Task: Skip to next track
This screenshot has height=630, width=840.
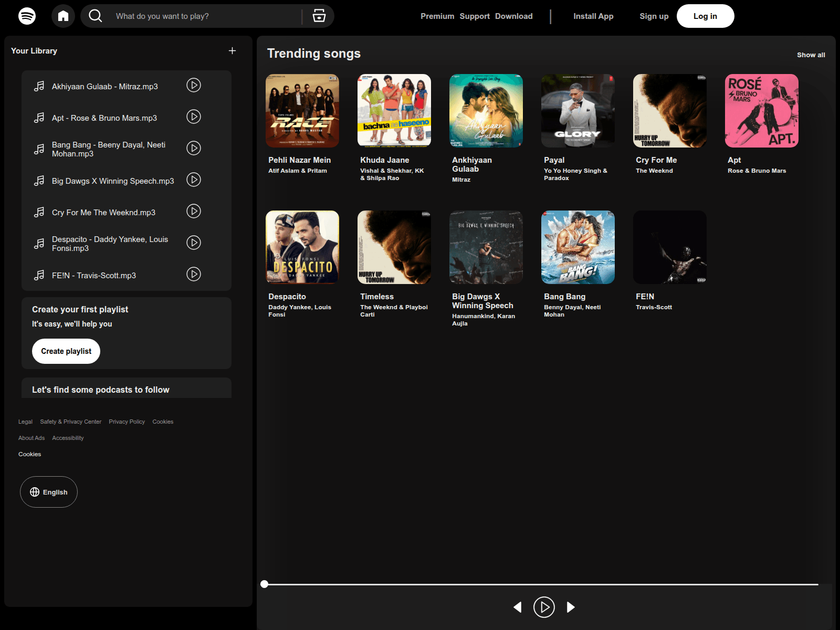Action: tap(571, 607)
